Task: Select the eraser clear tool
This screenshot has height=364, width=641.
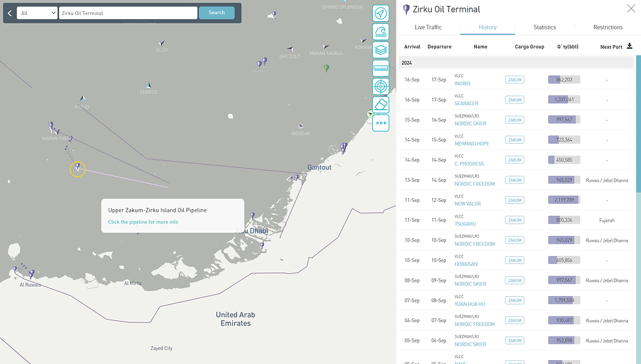Action: (x=381, y=105)
